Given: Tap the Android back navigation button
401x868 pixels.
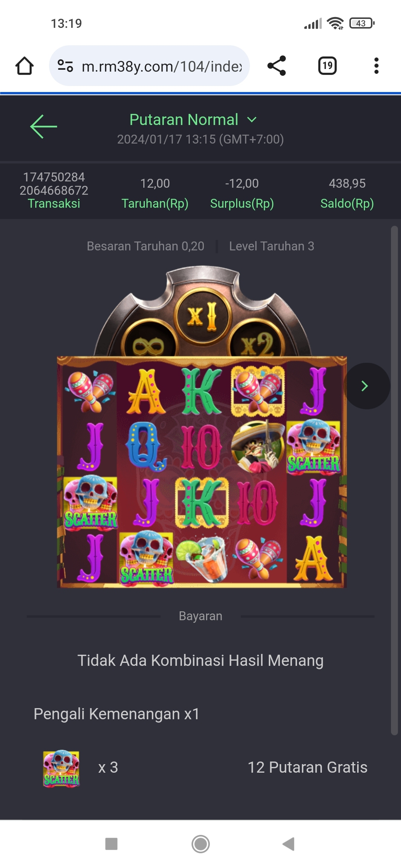Looking at the screenshot, I should point(288,844).
